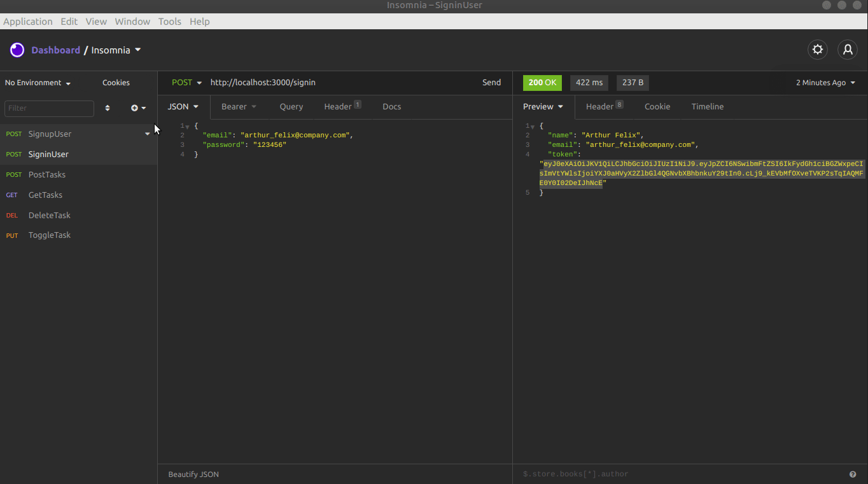868x484 pixels.
Task: Click the request Filter input field
Action: click(x=49, y=109)
